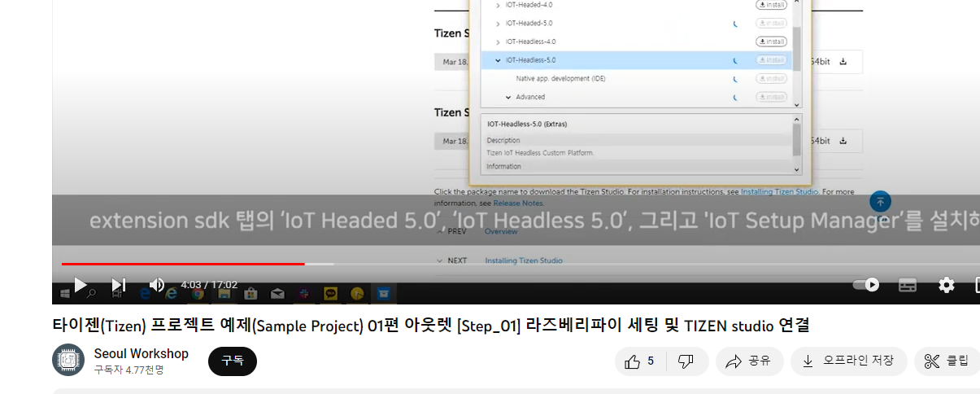Viewport: 980px width, 394px height.
Task: Click the like count 5
Action: 651,361
